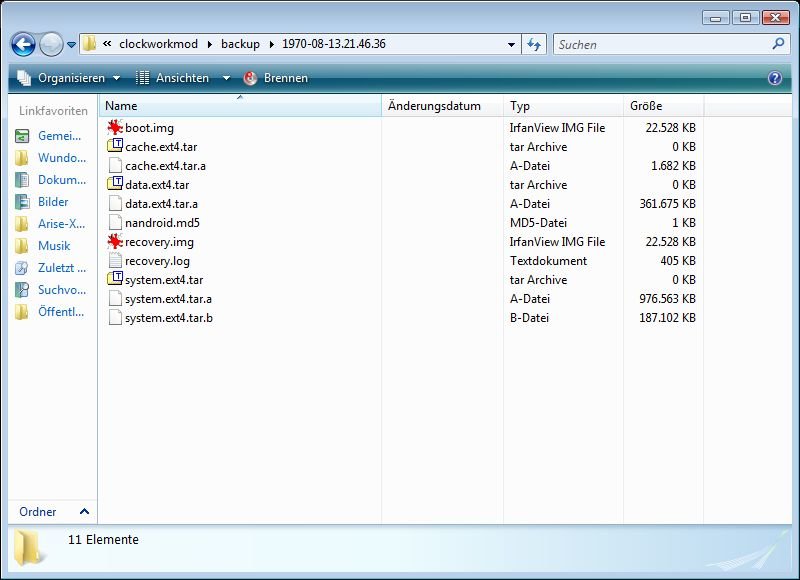Click the Dokum... documents icon

[x=22, y=180]
